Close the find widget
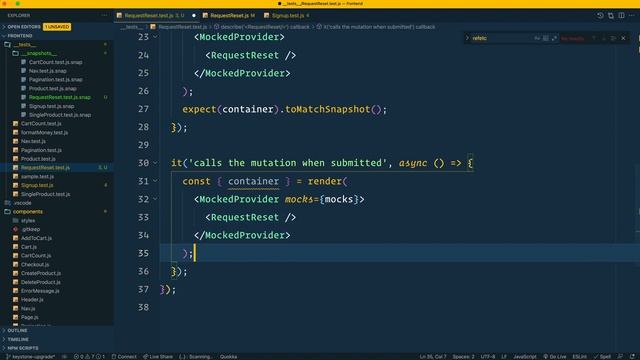 coord(623,38)
